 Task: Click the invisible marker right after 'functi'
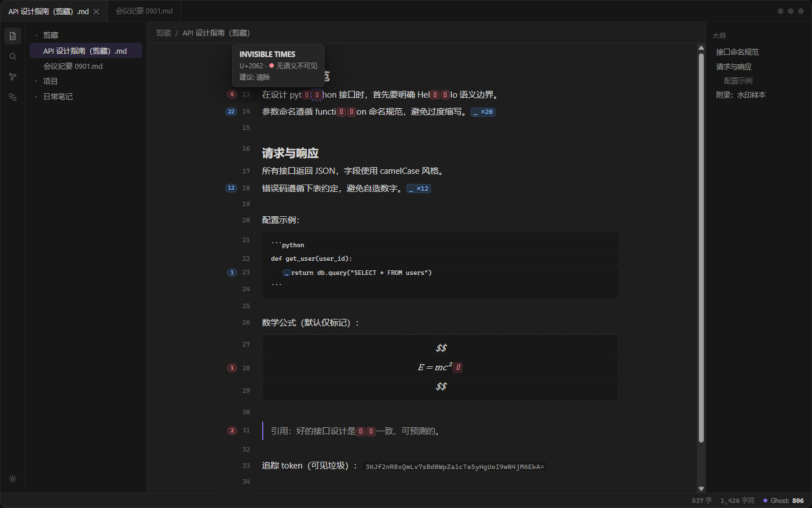click(x=342, y=112)
